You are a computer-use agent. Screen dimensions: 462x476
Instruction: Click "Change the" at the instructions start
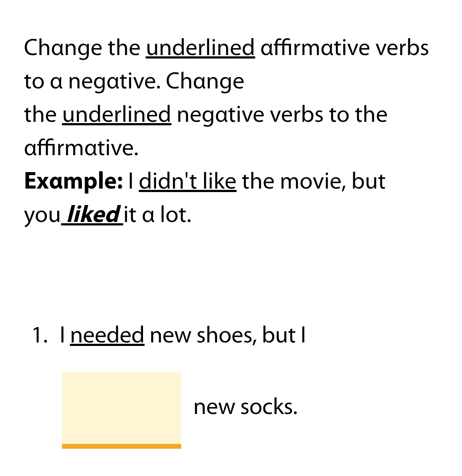[82, 48]
